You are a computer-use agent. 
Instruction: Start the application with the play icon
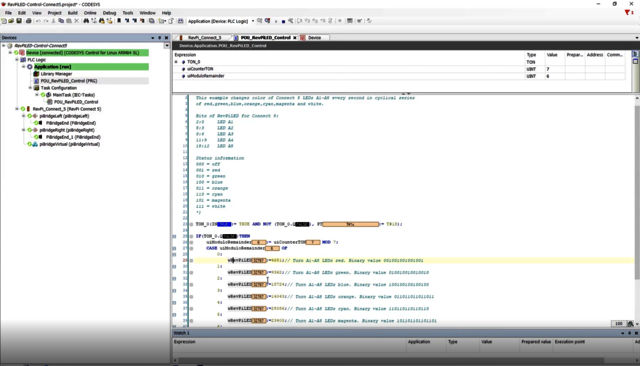coord(276,21)
